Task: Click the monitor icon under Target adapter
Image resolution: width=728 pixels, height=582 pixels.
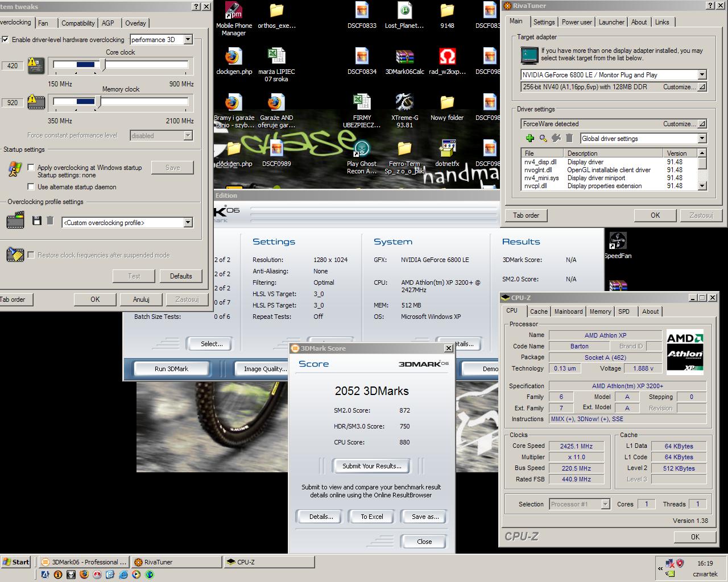Action: [530, 55]
